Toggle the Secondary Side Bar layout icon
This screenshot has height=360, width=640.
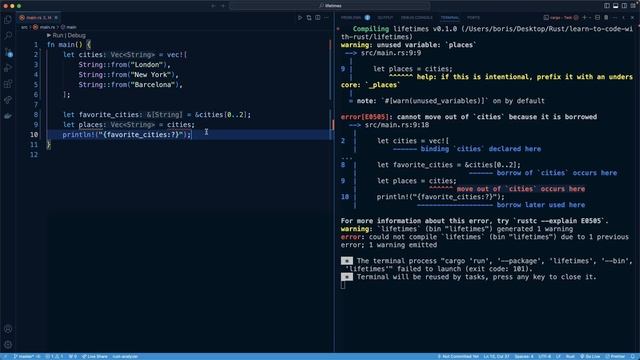(624, 6)
